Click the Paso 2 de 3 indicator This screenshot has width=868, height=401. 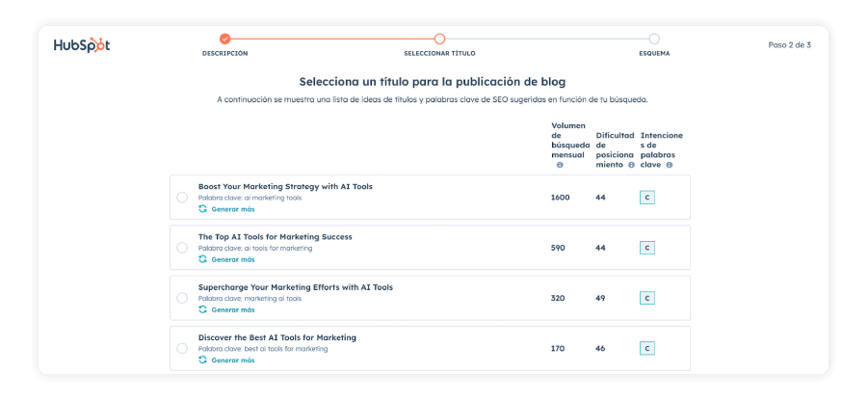click(x=789, y=45)
